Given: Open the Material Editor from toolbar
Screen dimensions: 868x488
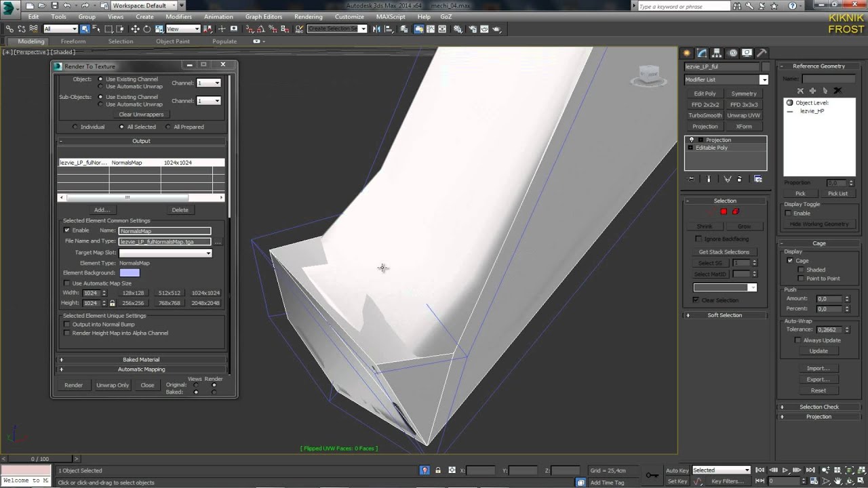Looking at the screenshot, I should point(458,29).
